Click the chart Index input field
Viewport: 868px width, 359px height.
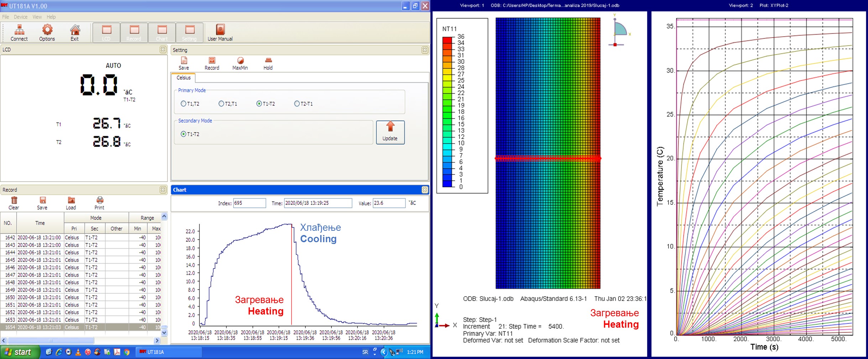click(x=249, y=203)
